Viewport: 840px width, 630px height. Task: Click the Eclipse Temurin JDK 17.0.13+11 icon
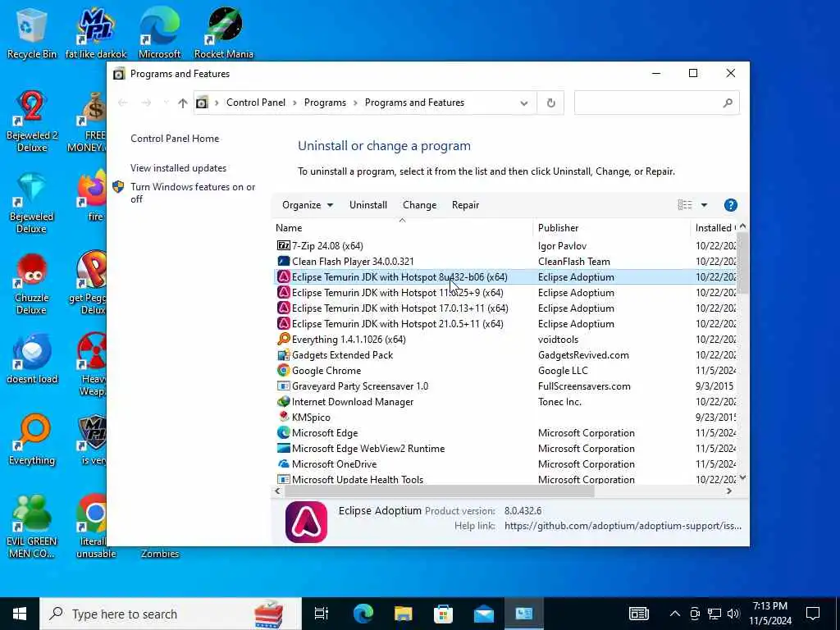coord(283,308)
